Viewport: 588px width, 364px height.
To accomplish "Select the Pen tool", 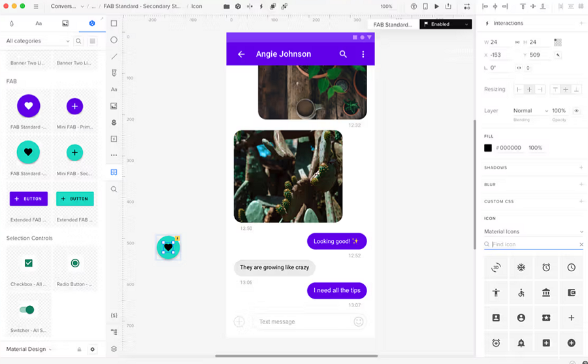I will [114, 73].
